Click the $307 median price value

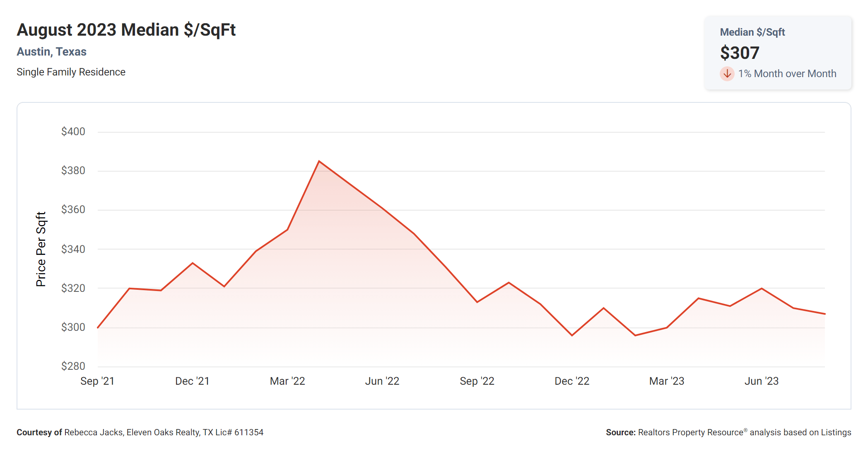click(x=739, y=53)
